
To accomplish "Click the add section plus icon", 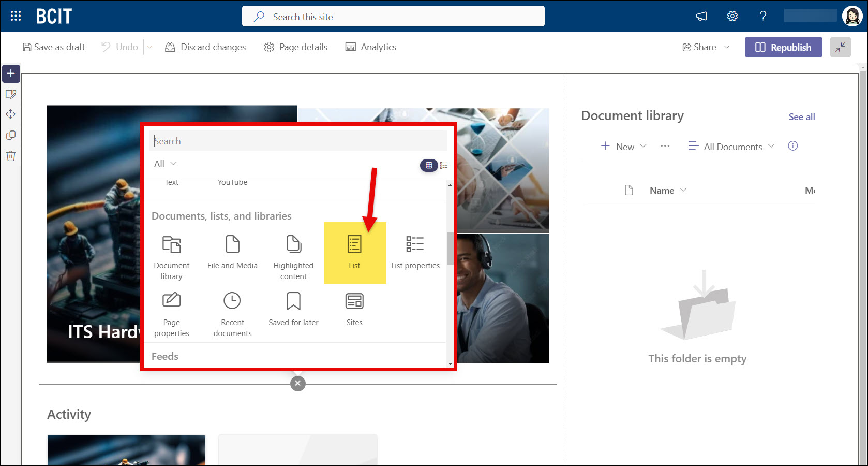I will click(11, 74).
